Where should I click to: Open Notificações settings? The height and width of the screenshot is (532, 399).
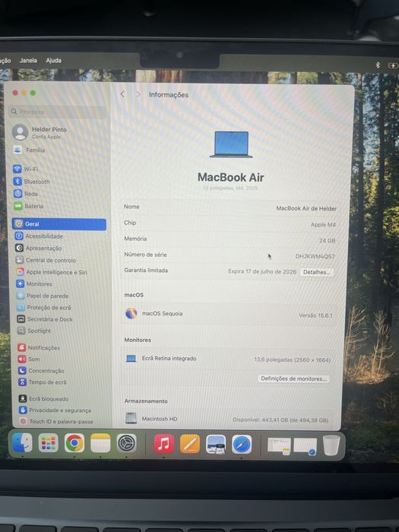pyautogui.click(x=39, y=347)
